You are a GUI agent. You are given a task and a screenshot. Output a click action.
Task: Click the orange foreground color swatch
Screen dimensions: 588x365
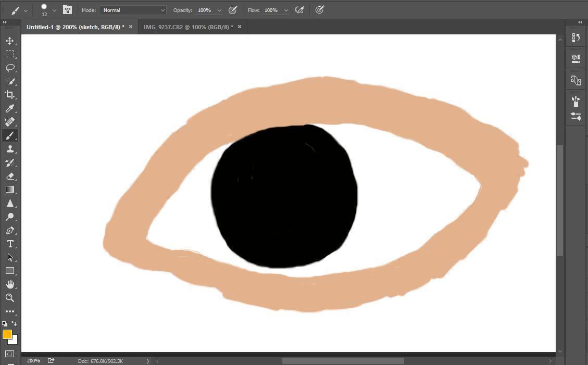point(7,334)
